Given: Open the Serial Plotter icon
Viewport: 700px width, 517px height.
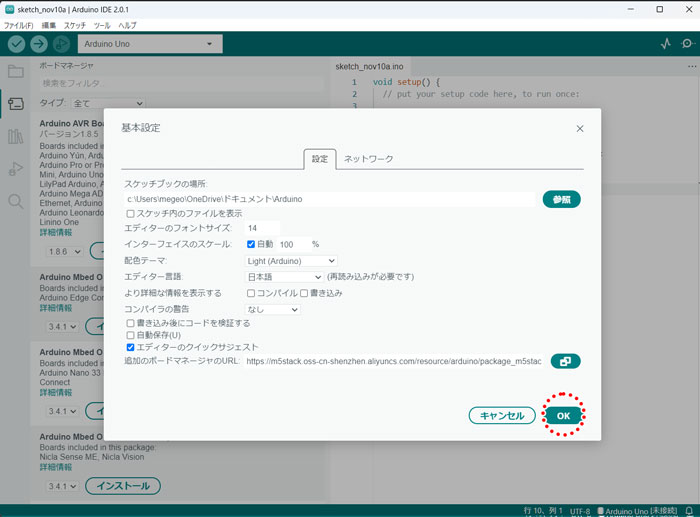Looking at the screenshot, I should click(666, 44).
